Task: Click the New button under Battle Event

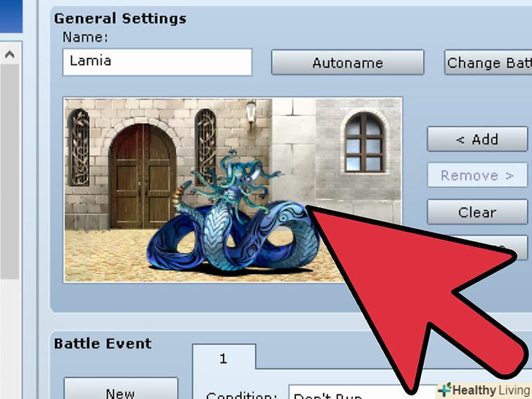Action: [121, 389]
